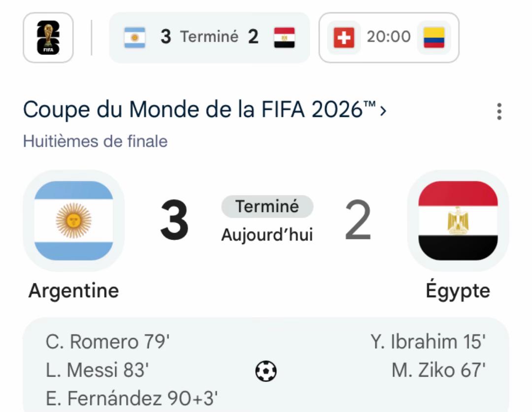The image size is (532, 412).
Task: Open the three-dot more options menu
Action: click(499, 111)
